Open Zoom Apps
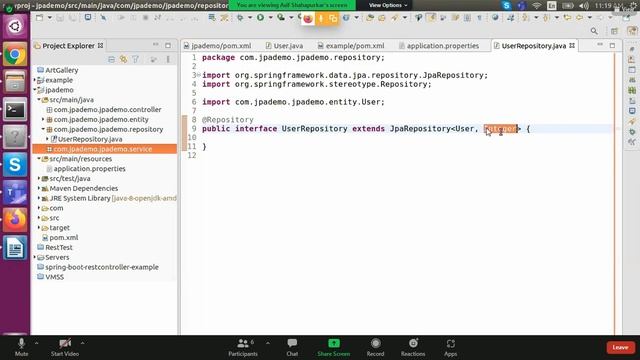 tap(451, 347)
